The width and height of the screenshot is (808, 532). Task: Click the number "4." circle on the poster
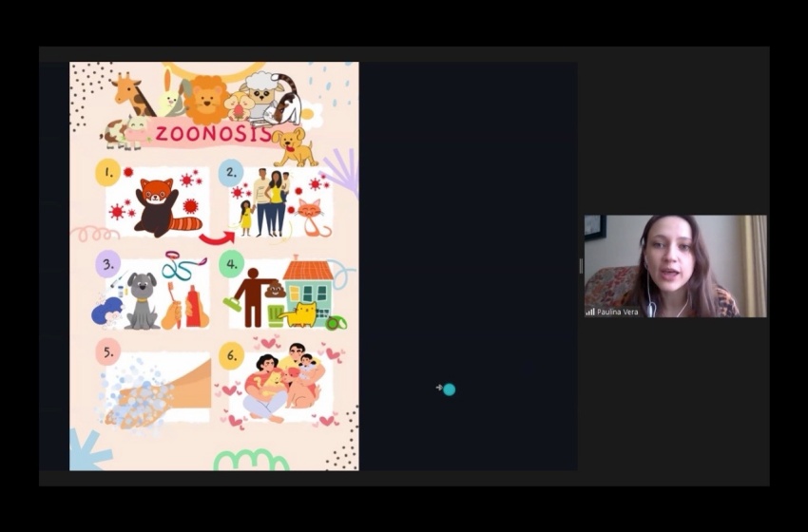pyautogui.click(x=231, y=264)
